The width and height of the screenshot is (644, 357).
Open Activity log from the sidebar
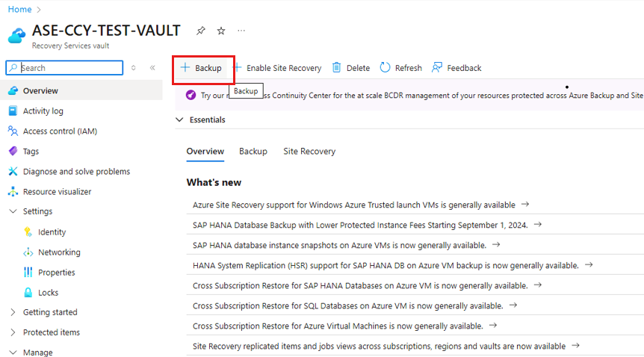point(43,111)
